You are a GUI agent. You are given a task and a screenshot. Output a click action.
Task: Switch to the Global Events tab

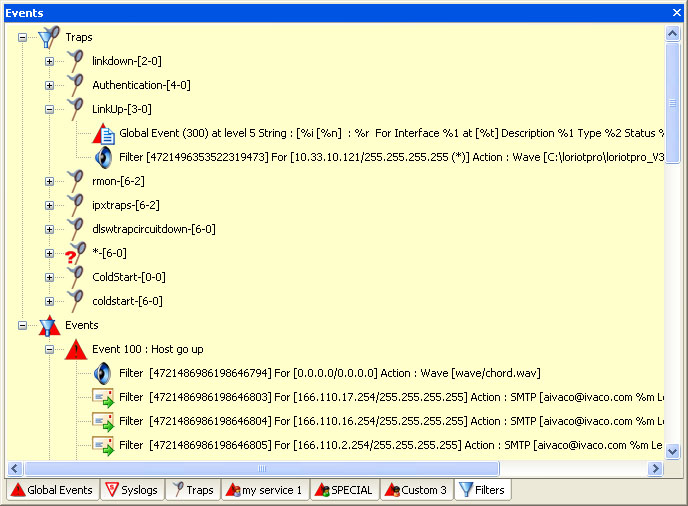[52, 490]
